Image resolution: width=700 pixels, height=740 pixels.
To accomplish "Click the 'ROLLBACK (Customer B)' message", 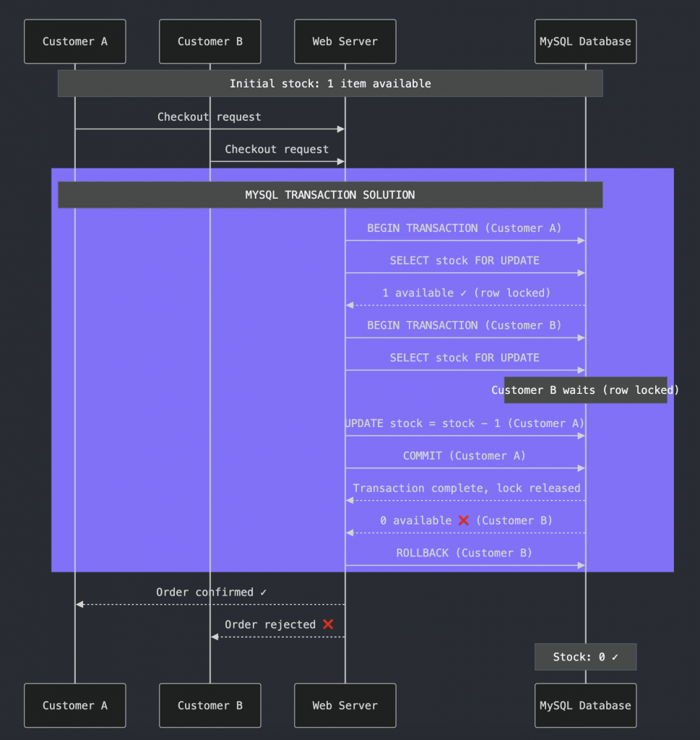I will 464,553.
